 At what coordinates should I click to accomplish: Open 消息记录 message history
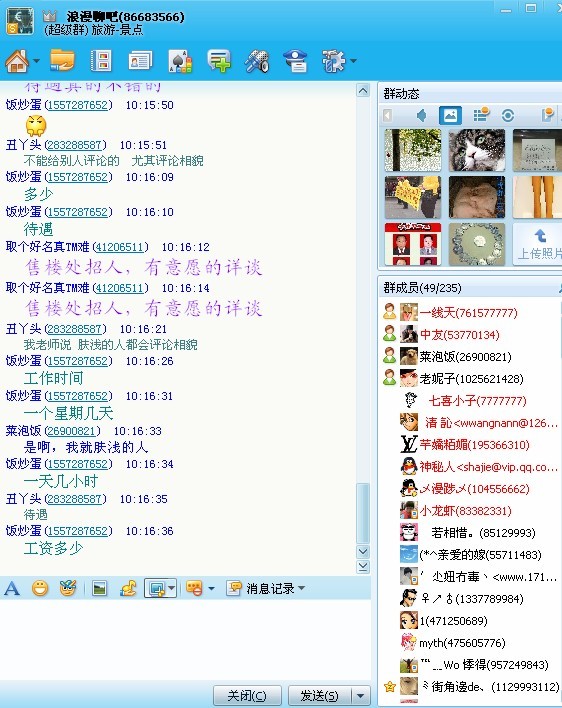(260, 588)
